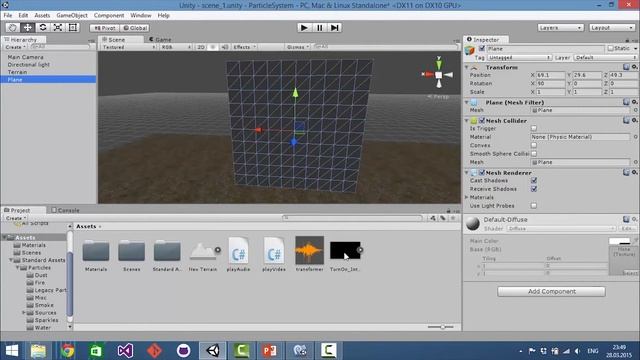Open Chrome from the taskbar
This screenshot has width=640, height=360.
67,351
